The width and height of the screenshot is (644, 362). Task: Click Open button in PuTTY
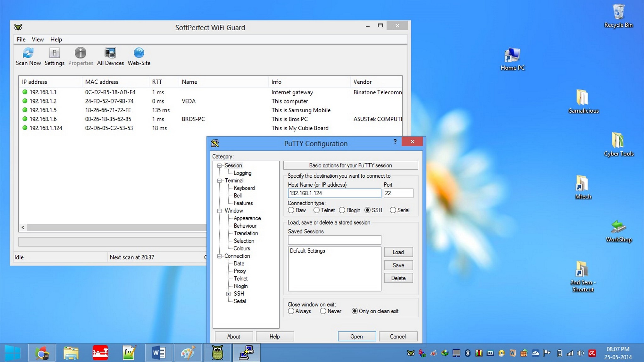(x=357, y=337)
